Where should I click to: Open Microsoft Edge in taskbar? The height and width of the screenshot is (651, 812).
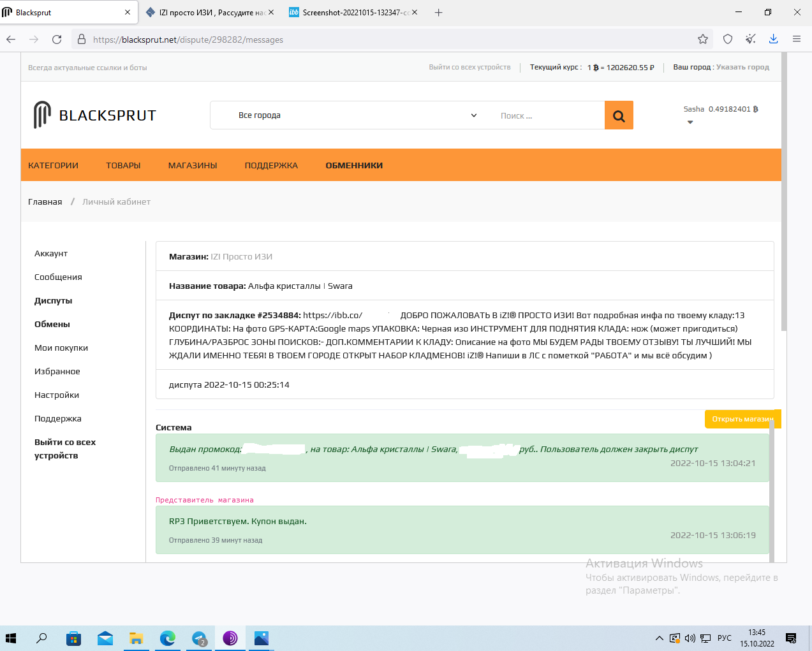[168, 638]
